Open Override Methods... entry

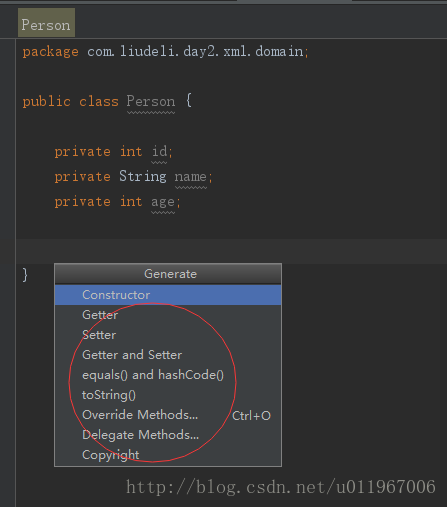[168, 415]
